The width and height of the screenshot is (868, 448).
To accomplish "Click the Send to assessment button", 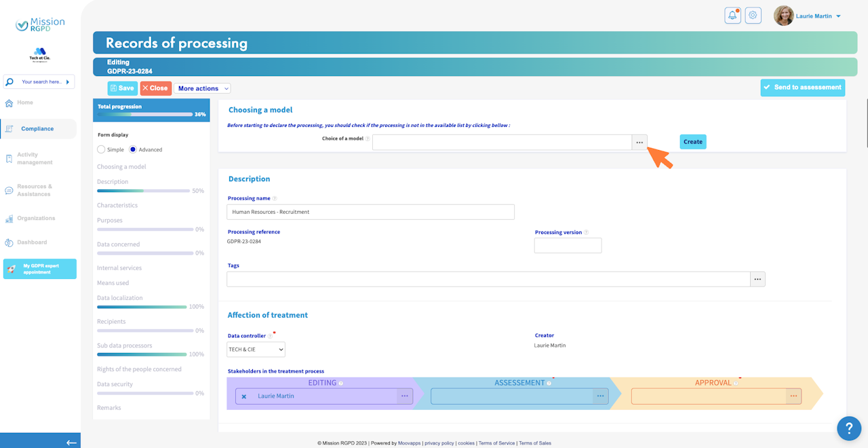I will 802,88.
